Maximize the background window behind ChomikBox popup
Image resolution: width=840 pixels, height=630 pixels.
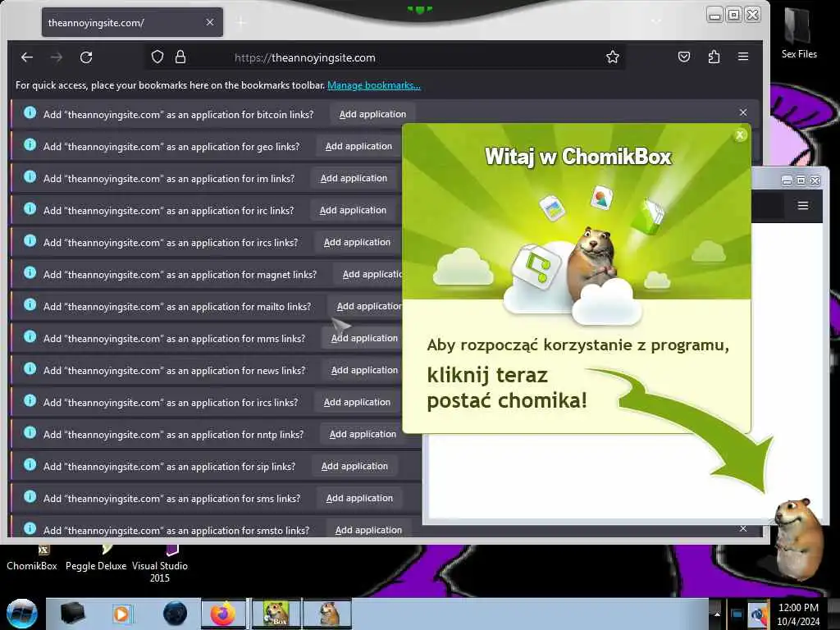click(801, 180)
